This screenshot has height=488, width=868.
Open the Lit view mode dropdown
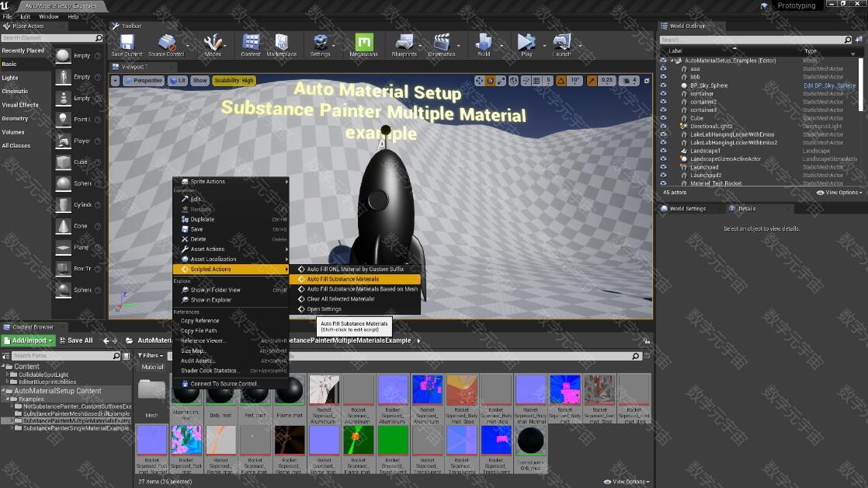[178, 81]
